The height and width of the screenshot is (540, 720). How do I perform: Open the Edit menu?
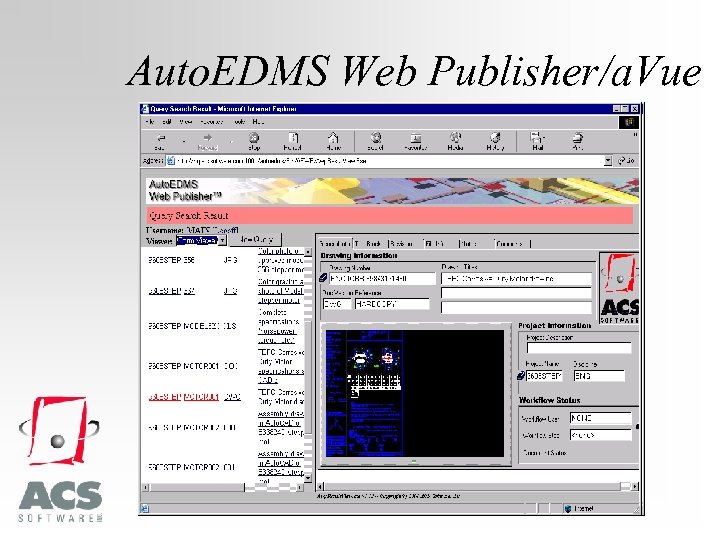tap(167, 122)
